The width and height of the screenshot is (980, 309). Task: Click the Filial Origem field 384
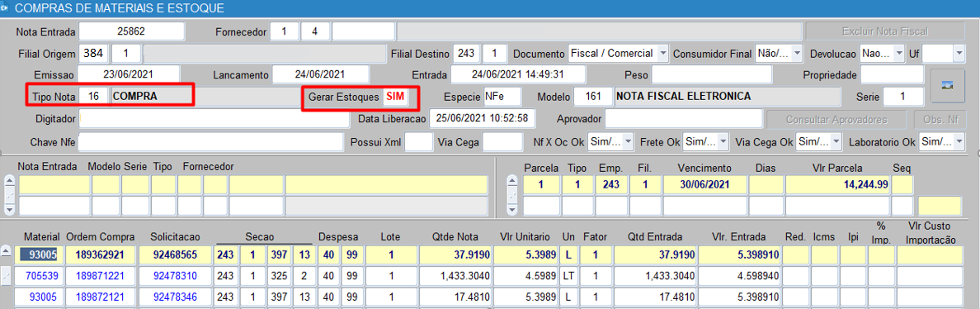pos(93,54)
